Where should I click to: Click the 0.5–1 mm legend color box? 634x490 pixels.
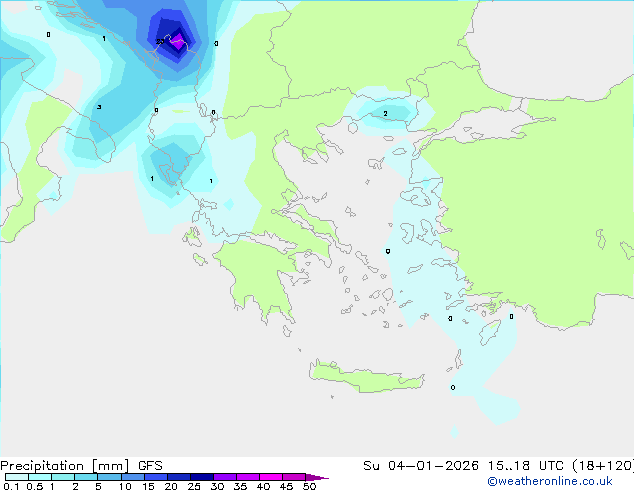40,477
